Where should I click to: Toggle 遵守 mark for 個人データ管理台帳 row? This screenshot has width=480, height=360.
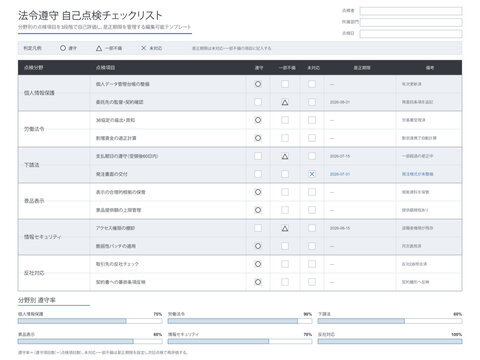tap(258, 84)
